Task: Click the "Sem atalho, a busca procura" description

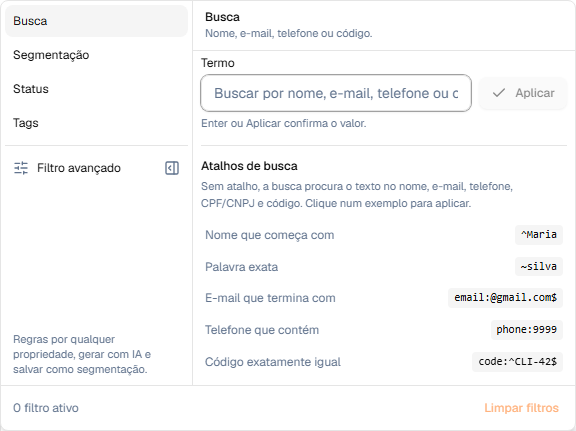Action: [x=357, y=195]
